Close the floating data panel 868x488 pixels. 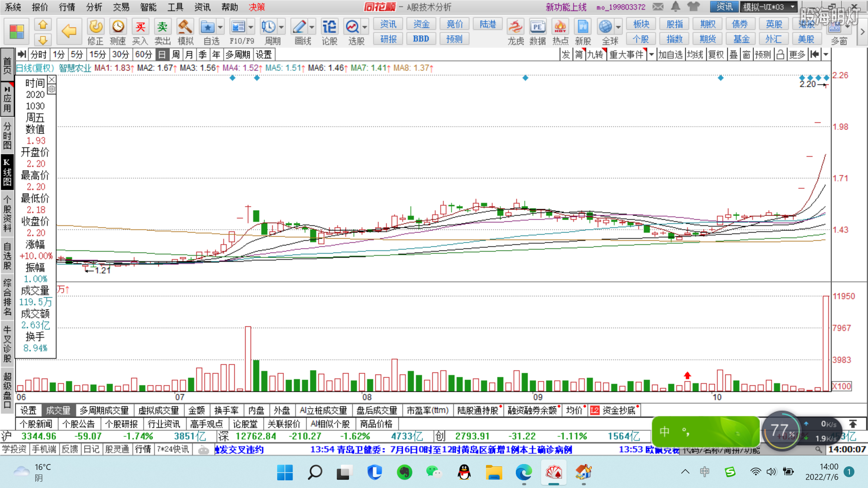(52, 80)
